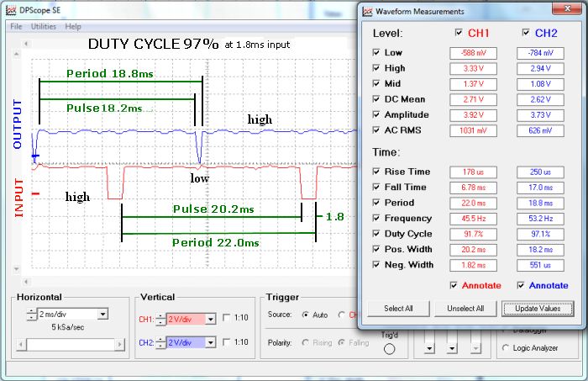Open the CH2 2 V/div dropdown
The height and width of the screenshot is (381, 588).
211,342
